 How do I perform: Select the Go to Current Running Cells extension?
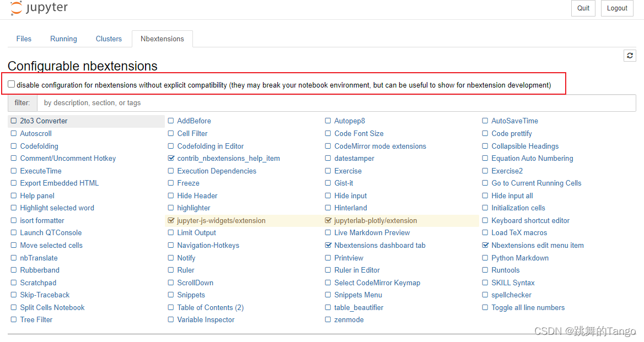pos(536,183)
